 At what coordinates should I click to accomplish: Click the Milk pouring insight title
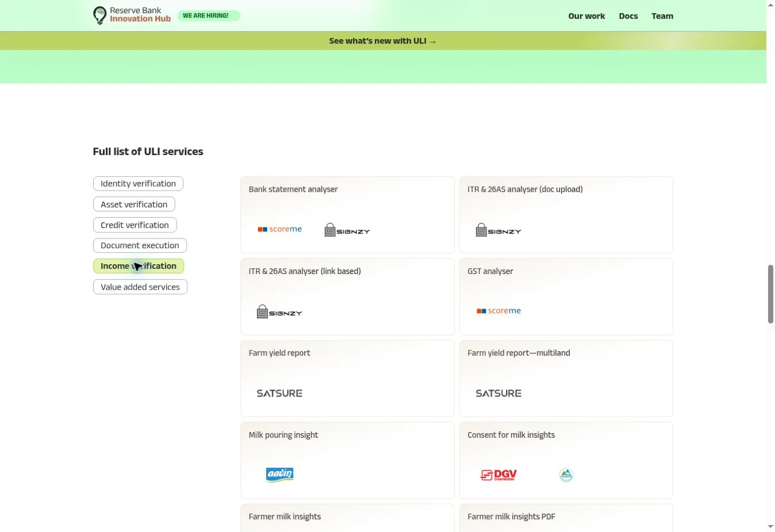point(283,435)
